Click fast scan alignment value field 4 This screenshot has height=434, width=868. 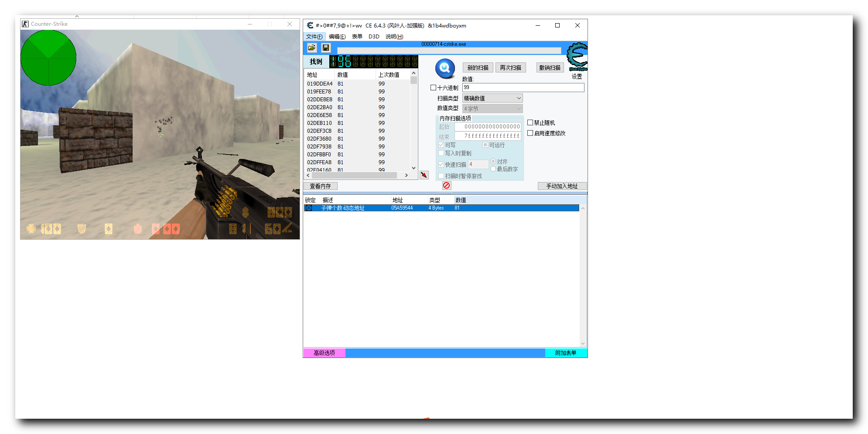[x=478, y=165]
